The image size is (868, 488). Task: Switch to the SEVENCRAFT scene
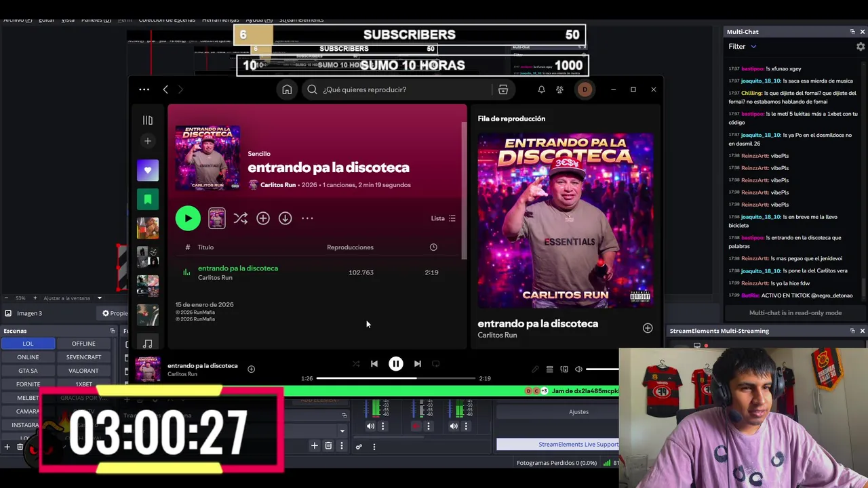coord(83,357)
